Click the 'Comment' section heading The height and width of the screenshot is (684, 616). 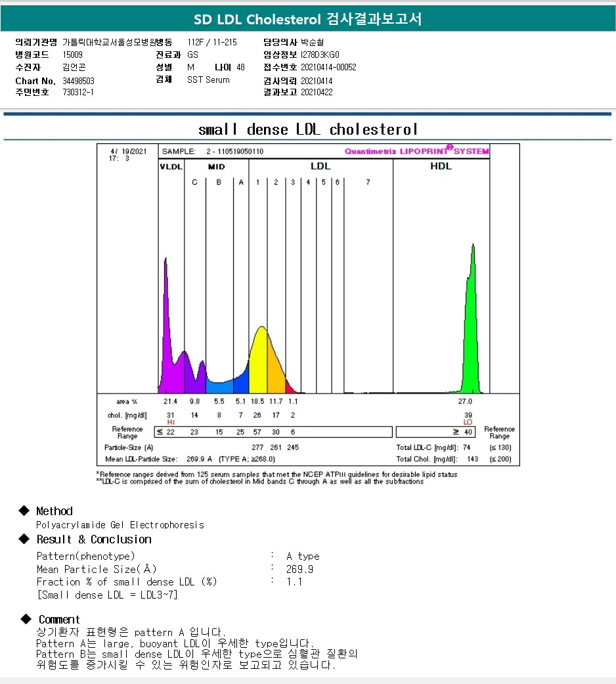tap(59, 620)
